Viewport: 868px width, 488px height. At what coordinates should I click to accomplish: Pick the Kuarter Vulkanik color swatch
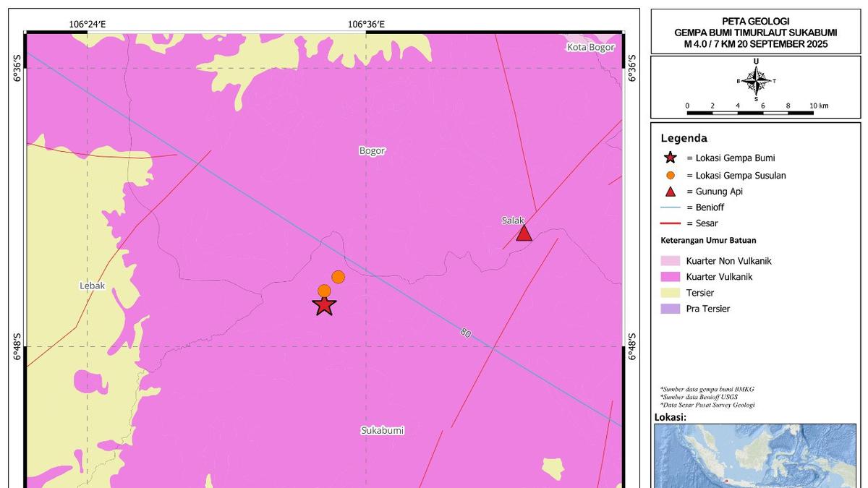click(671, 277)
